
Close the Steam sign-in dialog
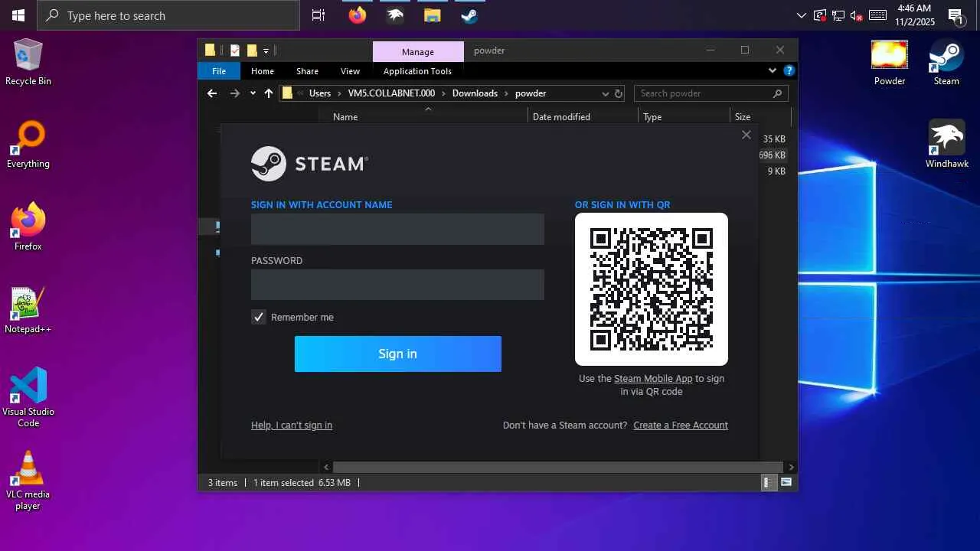(x=746, y=135)
